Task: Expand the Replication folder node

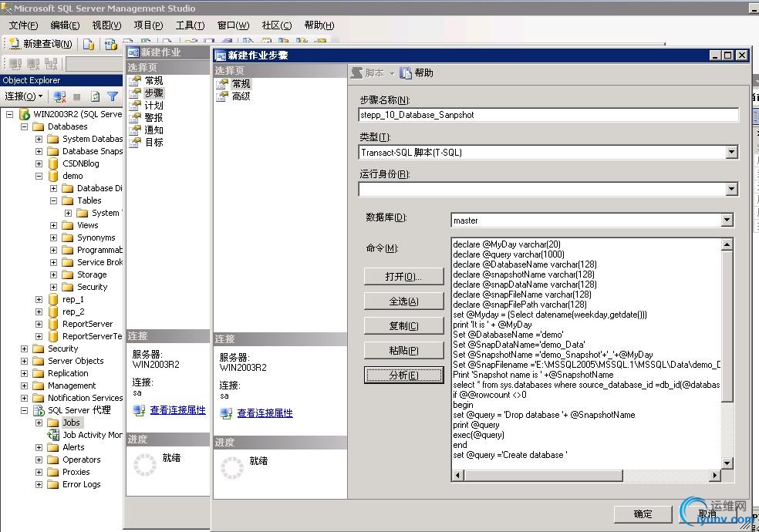Action: (24, 373)
